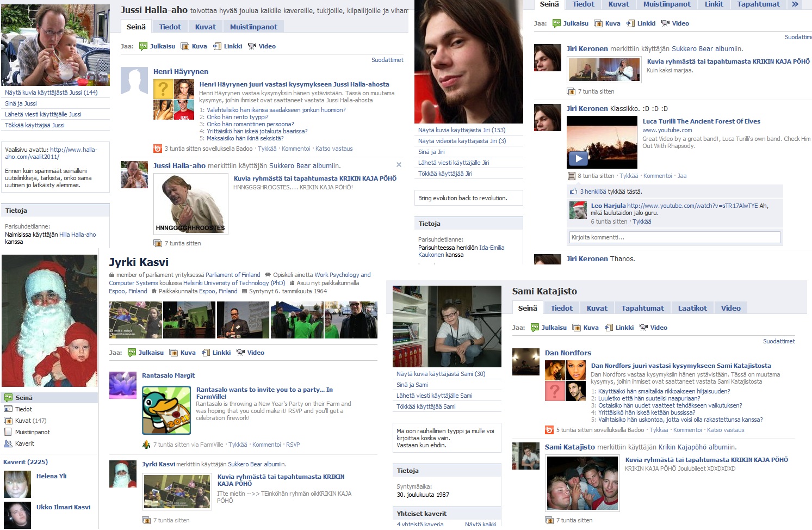Click the Badoo icon under Henri Häyrynen's post
Viewport: 812px width, 530px height.
158,149
